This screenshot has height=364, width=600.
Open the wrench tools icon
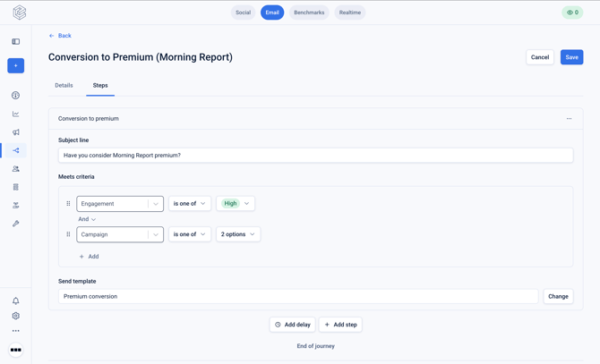(x=16, y=224)
